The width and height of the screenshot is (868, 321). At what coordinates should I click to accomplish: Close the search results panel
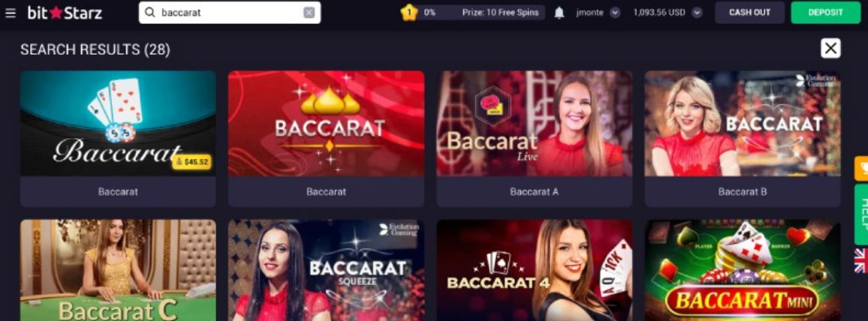[x=830, y=48]
